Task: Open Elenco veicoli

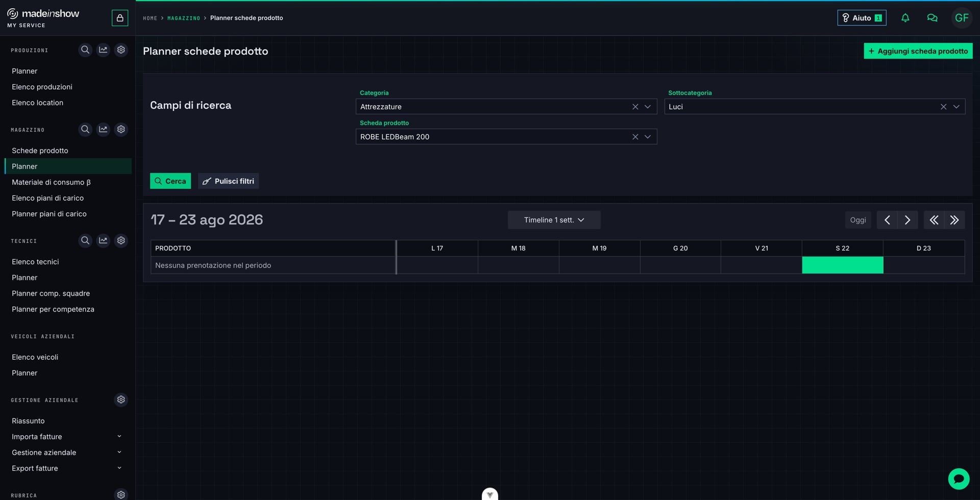Action: 35,357
